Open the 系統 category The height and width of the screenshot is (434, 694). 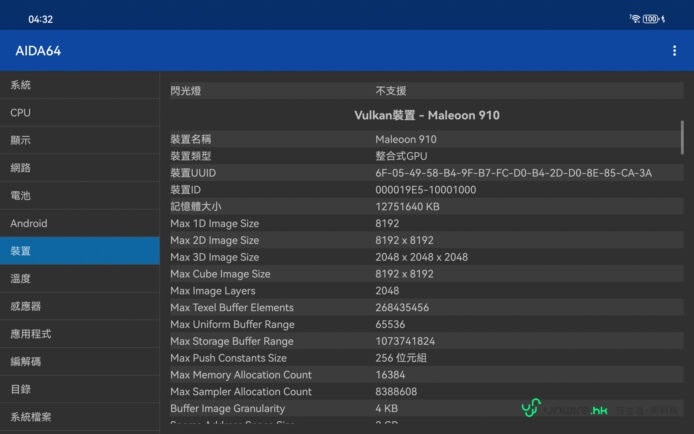[80, 85]
